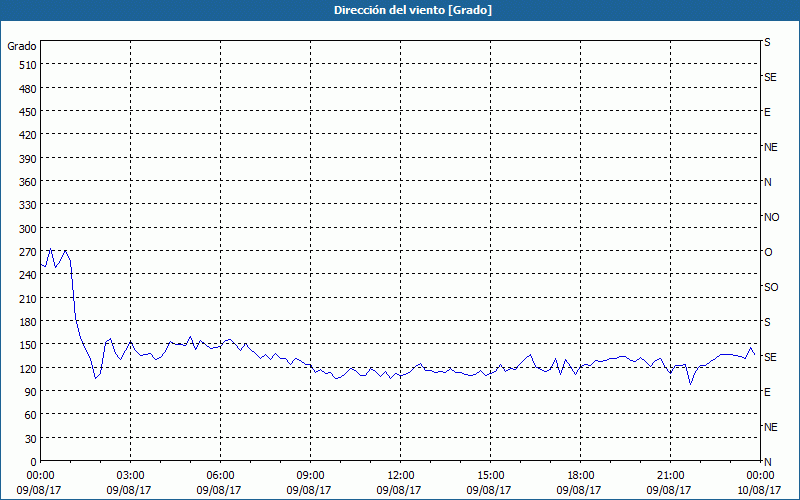Click the 120 value on the left axis
The width and height of the screenshot is (800, 500).
[28, 368]
